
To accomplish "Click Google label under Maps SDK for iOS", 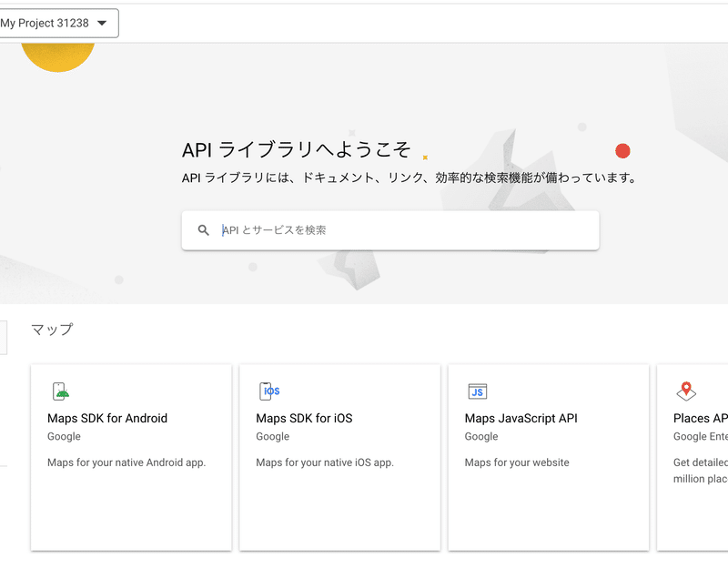I will pos(272,436).
